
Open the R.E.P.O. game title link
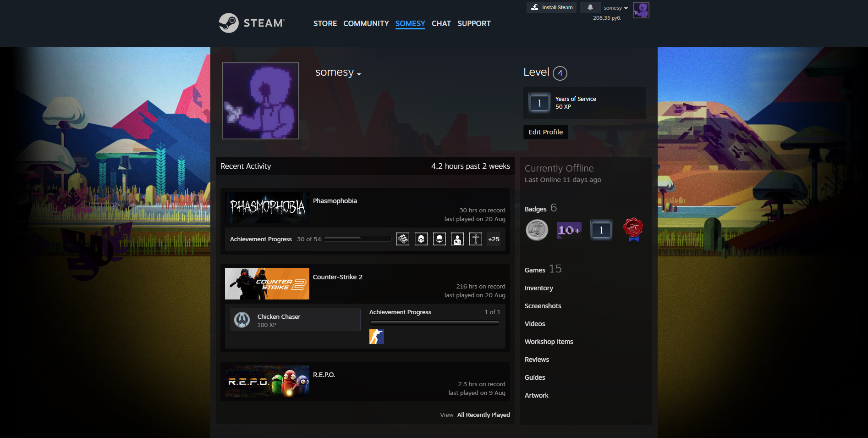(324, 375)
